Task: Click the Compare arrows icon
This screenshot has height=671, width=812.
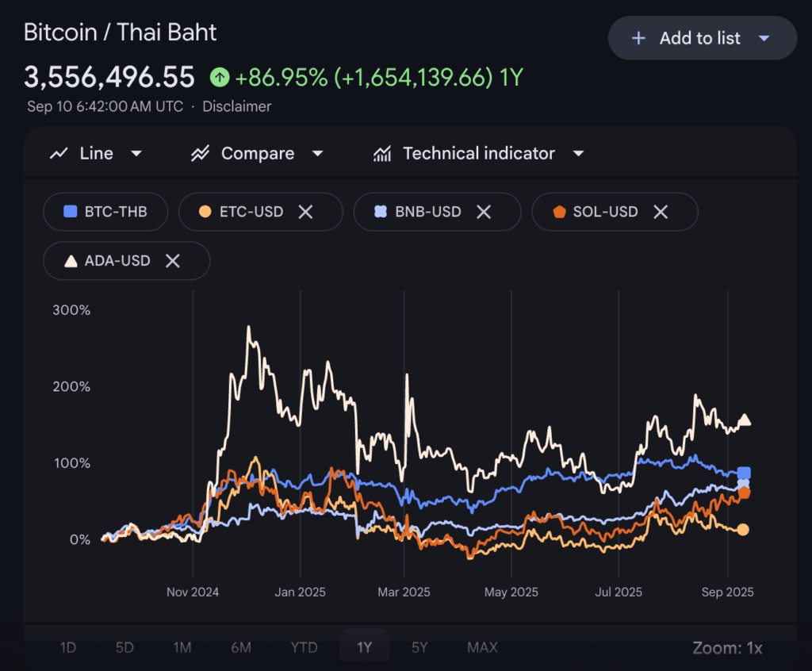Action: (200, 154)
